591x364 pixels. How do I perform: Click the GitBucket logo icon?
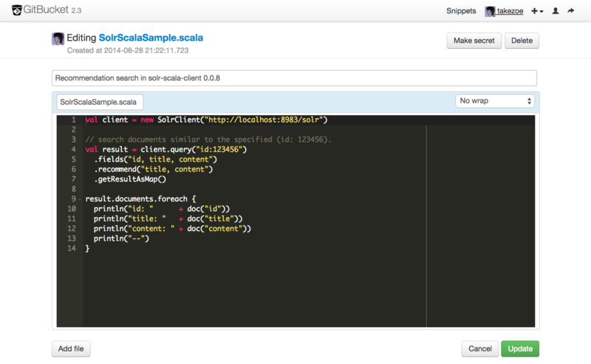pos(16,10)
